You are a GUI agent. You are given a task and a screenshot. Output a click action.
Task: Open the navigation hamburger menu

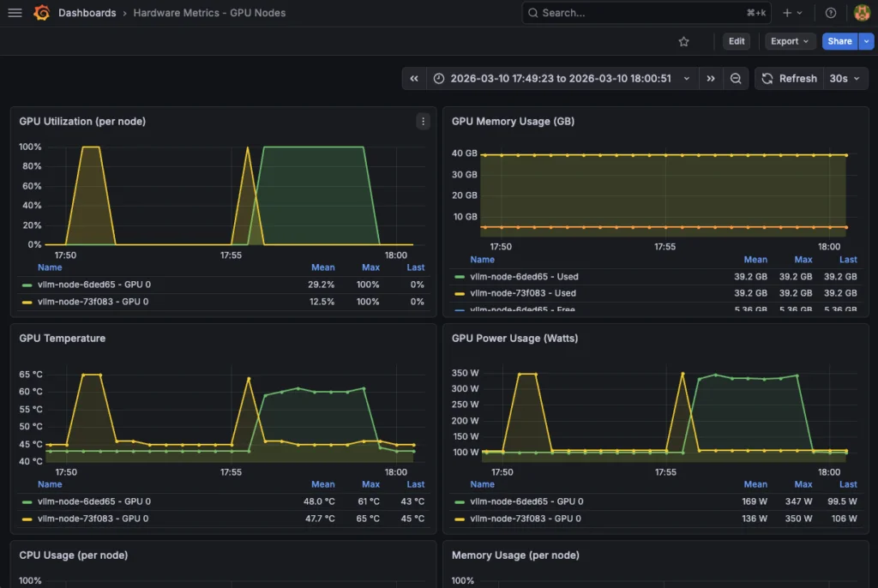coord(15,13)
